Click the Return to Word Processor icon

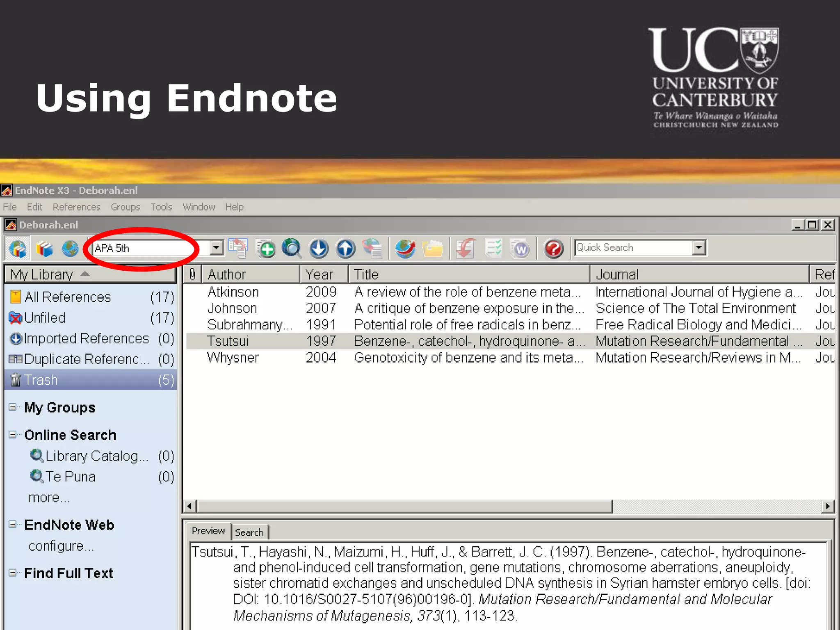(520, 249)
